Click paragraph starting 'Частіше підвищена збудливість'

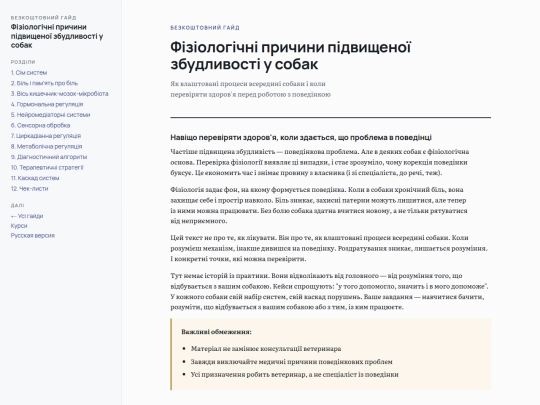[320, 162]
